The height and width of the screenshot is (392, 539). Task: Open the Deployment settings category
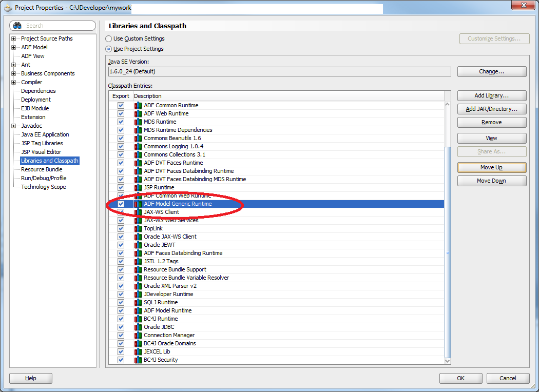pos(35,100)
